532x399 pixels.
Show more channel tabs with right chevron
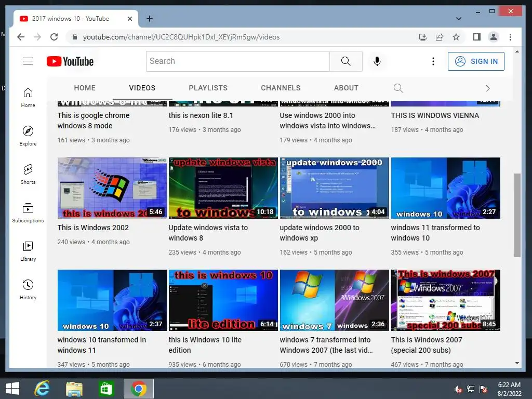pos(487,88)
